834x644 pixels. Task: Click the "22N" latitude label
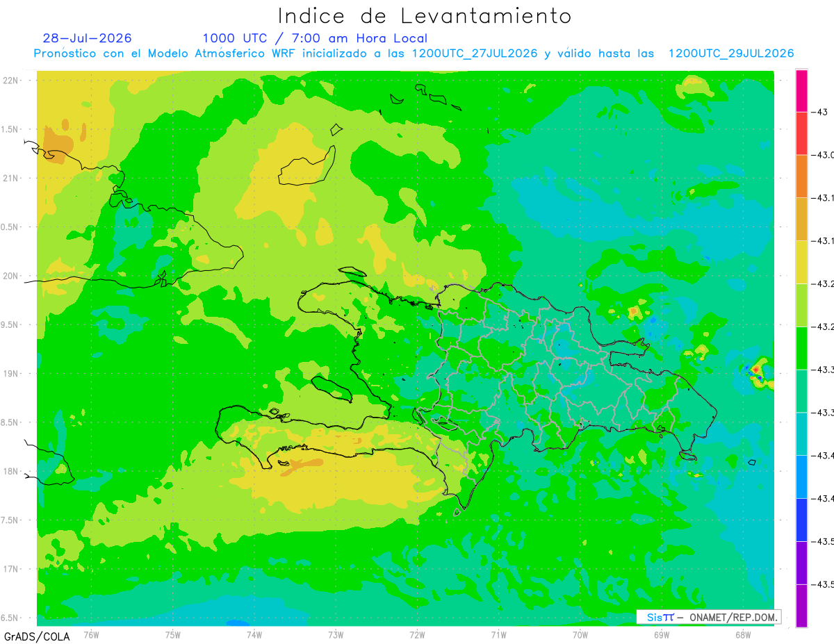coord(12,81)
